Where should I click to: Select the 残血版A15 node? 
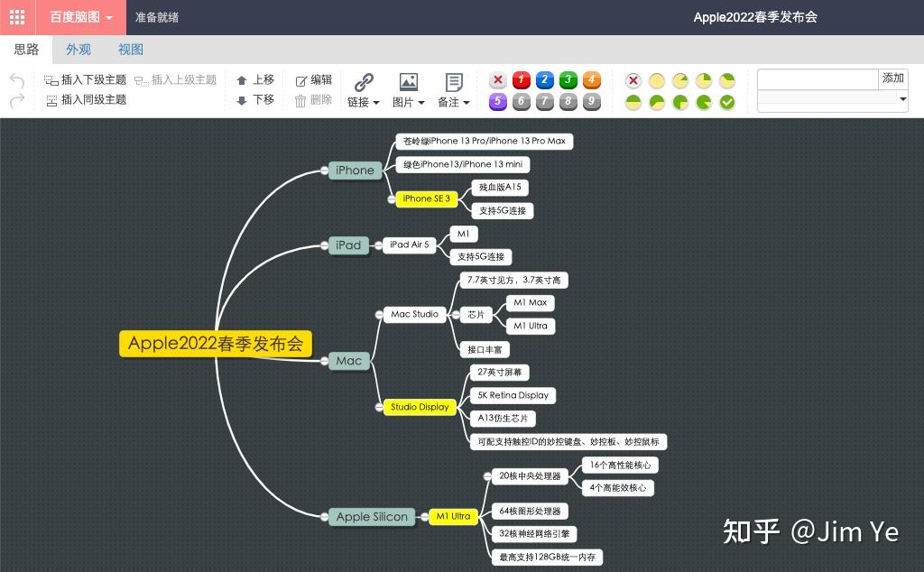(x=500, y=188)
